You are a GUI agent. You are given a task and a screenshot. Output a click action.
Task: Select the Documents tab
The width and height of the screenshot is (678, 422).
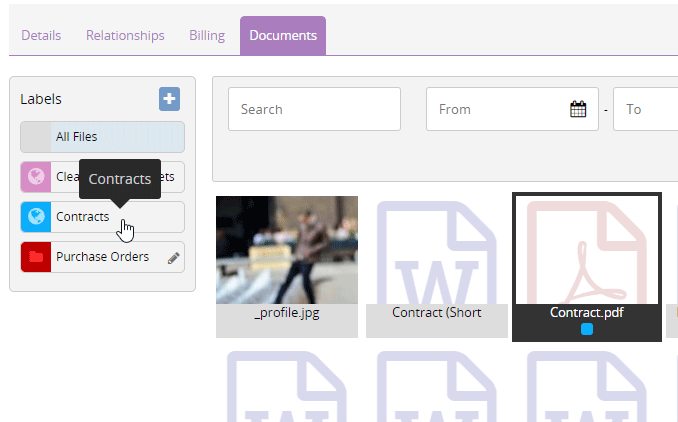(283, 35)
